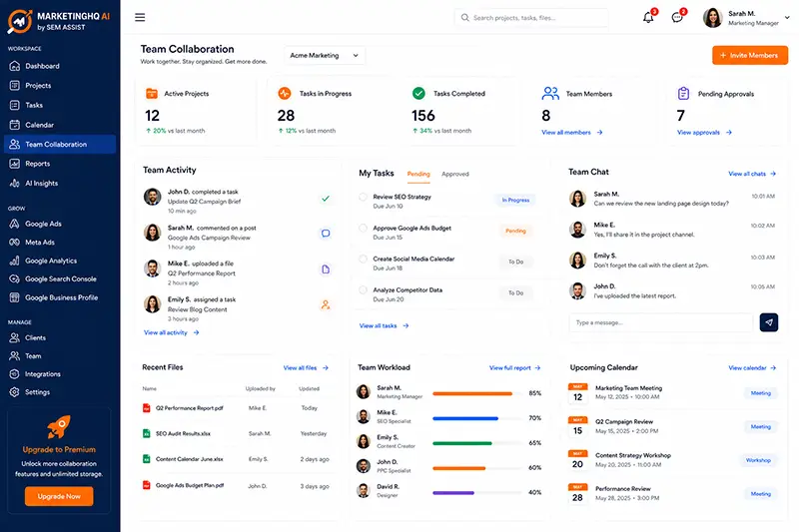The width and height of the screenshot is (799, 532).
Task: Follow the View all members link
Action: tap(571, 133)
